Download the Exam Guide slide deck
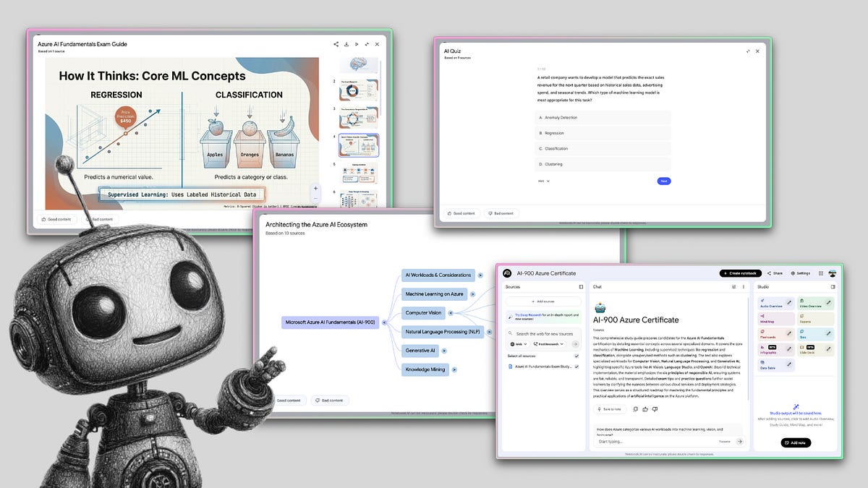 346,44
